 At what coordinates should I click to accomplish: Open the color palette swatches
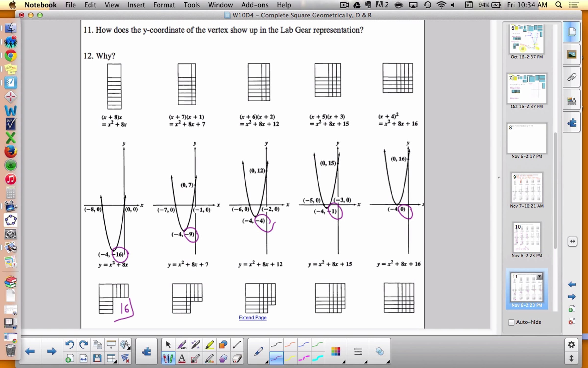[335, 352]
